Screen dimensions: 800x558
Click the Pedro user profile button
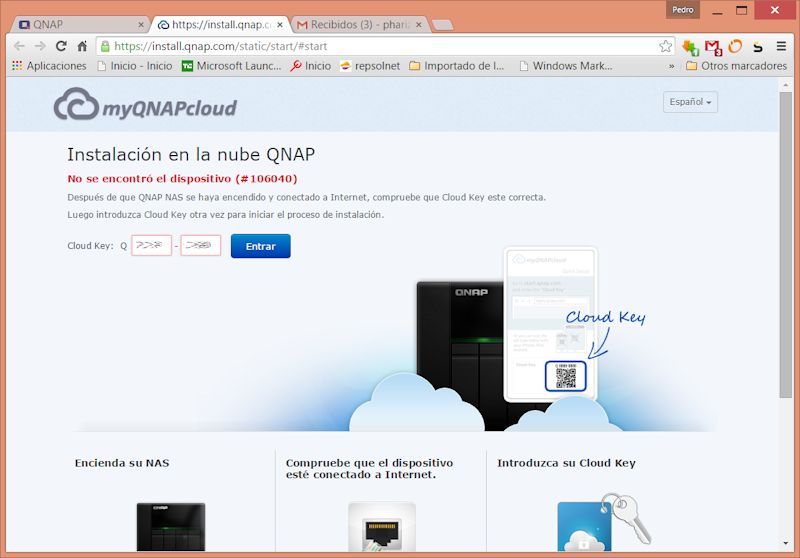click(683, 10)
